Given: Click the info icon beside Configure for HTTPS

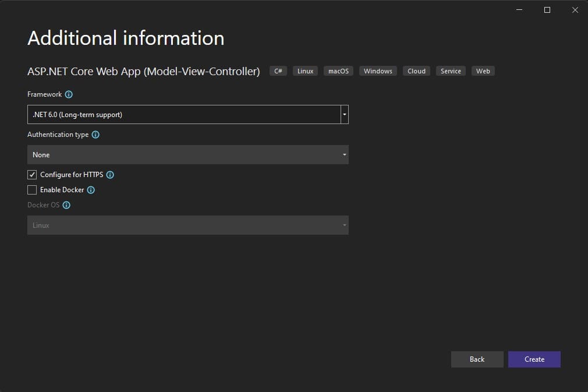Looking at the screenshot, I should (111, 175).
